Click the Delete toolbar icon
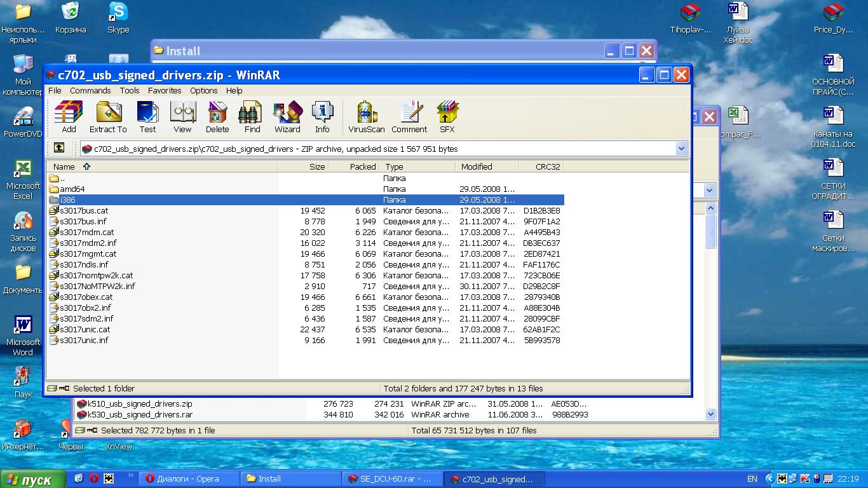The height and width of the screenshot is (488, 868). point(217,117)
